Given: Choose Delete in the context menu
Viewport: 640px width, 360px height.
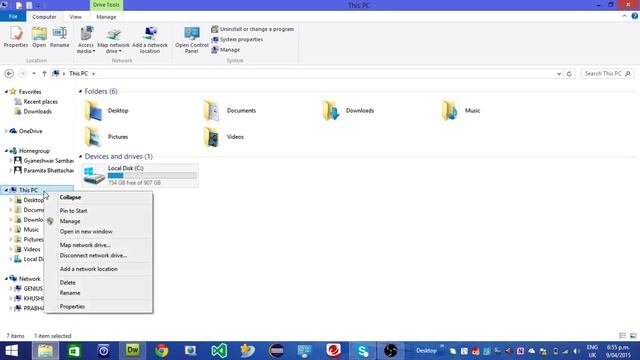Looking at the screenshot, I should (98, 282).
